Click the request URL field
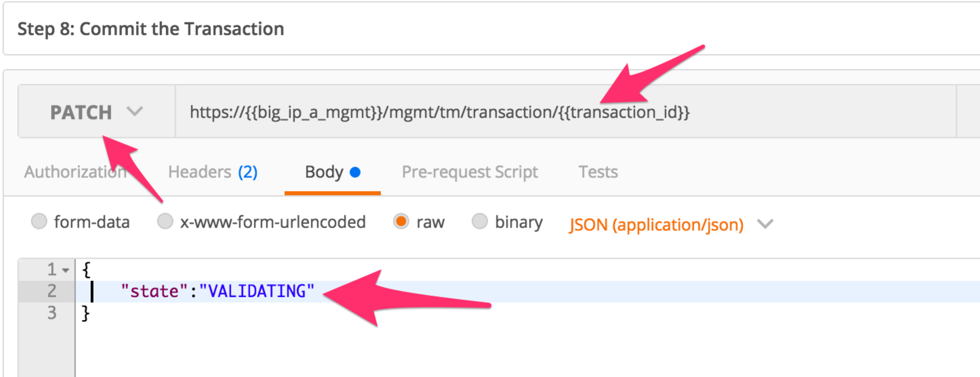980x377 pixels. pyautogui.click(x=565, y=112)
